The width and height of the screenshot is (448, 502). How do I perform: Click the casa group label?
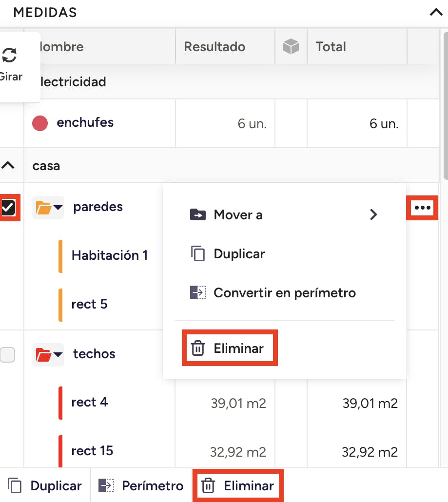coord(46,166)
